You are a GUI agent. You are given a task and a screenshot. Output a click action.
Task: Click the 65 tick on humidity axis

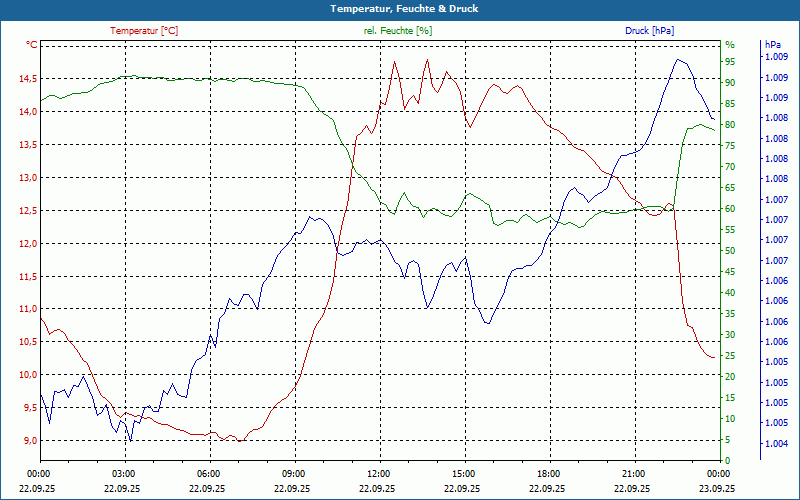[730, 188]
